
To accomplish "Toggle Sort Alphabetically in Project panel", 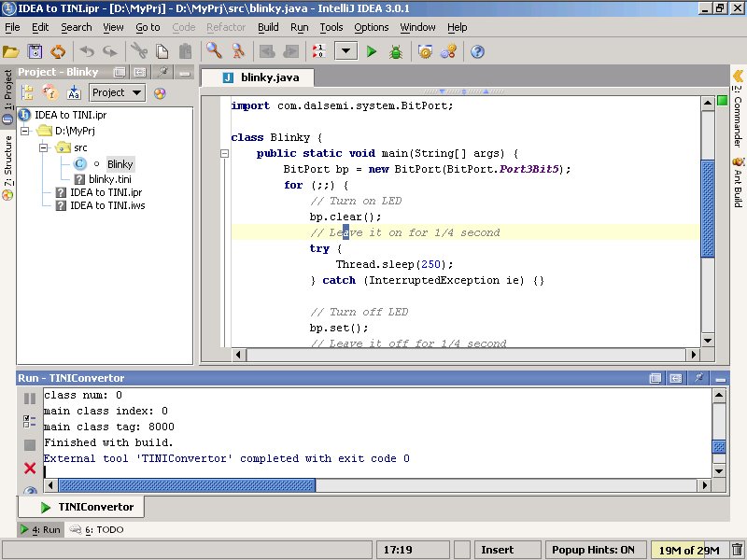I will point(74,92).
